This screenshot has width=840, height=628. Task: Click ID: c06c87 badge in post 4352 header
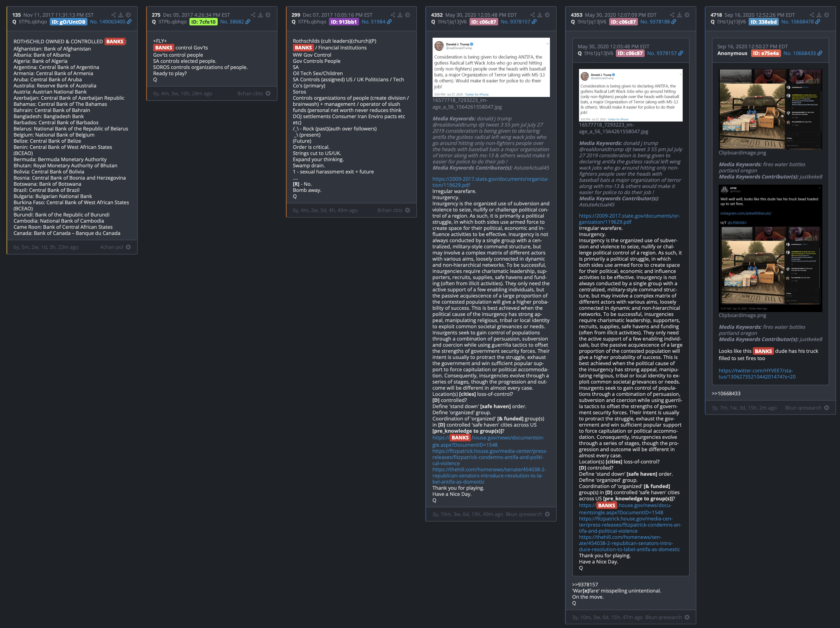click(483, 22)
